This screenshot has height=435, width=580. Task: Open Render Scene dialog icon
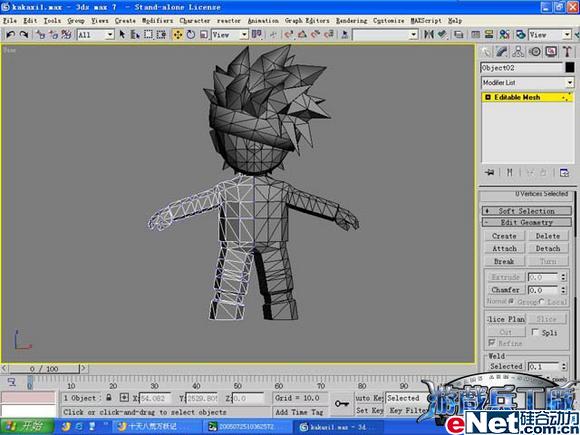(x=521, y=35)
